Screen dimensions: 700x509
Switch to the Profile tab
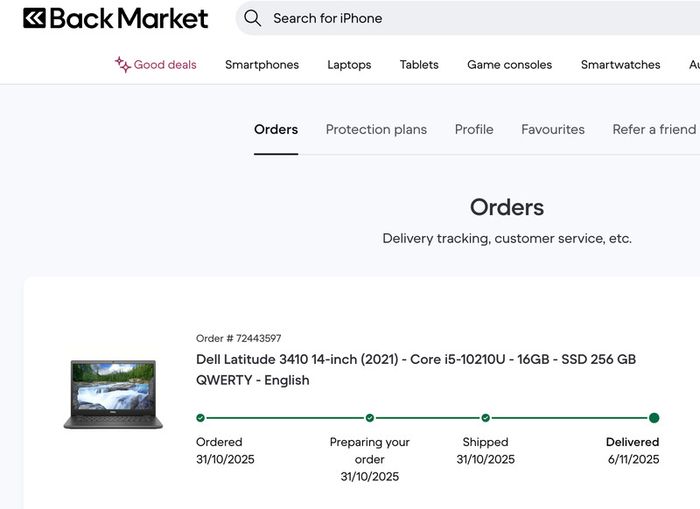click(474, 129)
